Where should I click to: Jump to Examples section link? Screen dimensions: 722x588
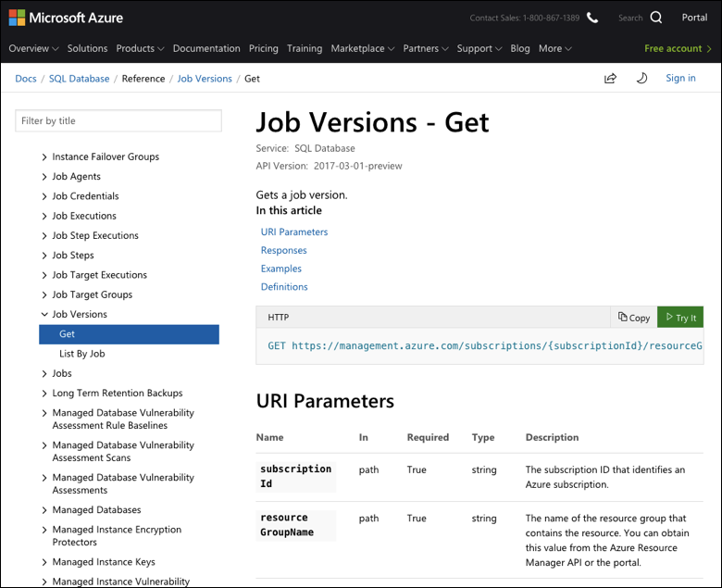click(280, 269)
